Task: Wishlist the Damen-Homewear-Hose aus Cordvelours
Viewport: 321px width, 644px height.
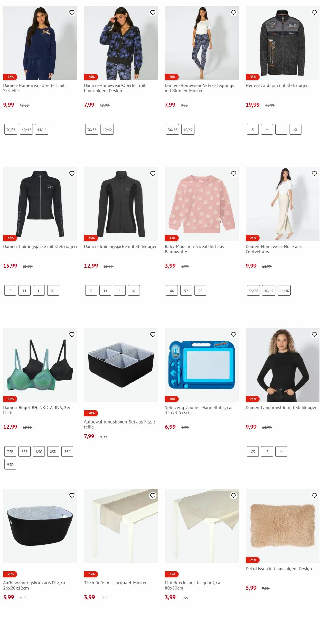Action: (314, 174)
